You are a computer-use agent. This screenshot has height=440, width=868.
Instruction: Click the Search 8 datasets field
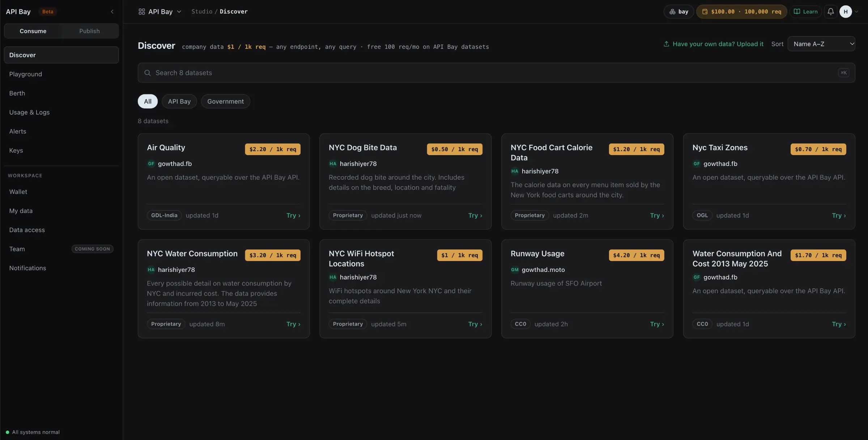click(x=496, y=73)
